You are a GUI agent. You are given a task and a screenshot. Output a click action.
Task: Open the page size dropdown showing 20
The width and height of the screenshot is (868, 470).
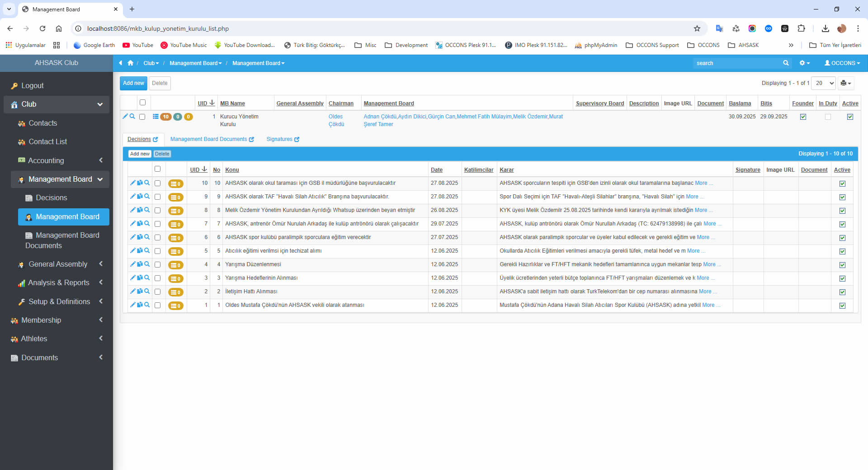[x=823, y=83]
